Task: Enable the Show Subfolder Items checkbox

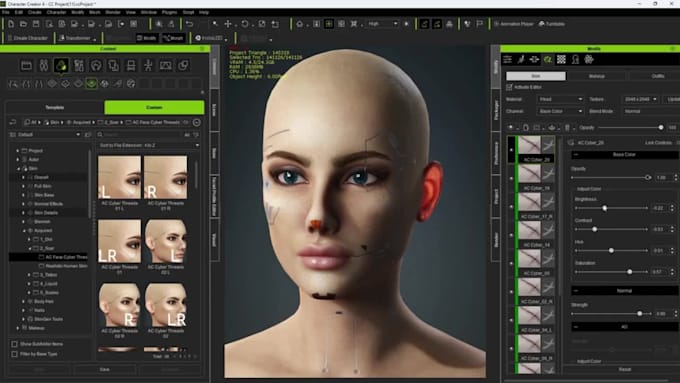Action: click(14, 344)
